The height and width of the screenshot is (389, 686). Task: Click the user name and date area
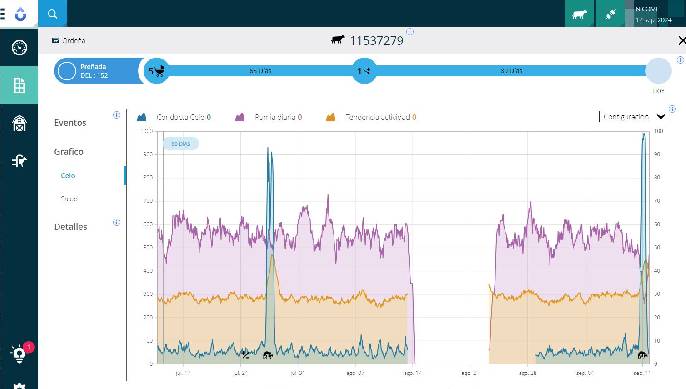tap(653, 14)
